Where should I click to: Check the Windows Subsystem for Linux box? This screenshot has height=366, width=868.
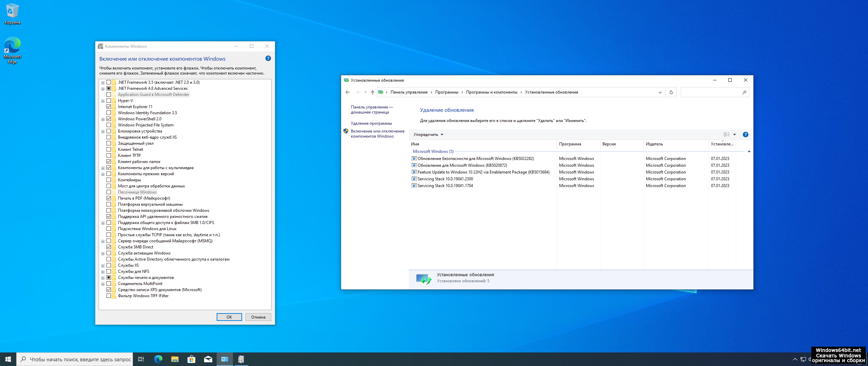pos(109,229)
